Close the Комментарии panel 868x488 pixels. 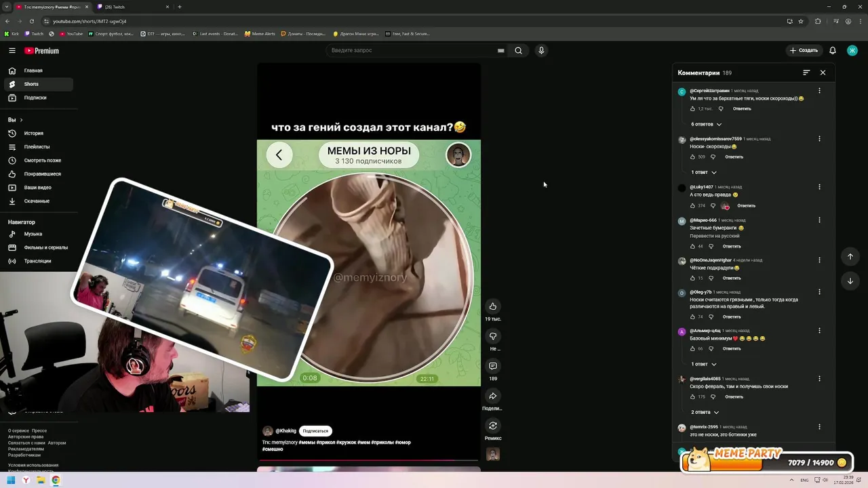point(823,73)
